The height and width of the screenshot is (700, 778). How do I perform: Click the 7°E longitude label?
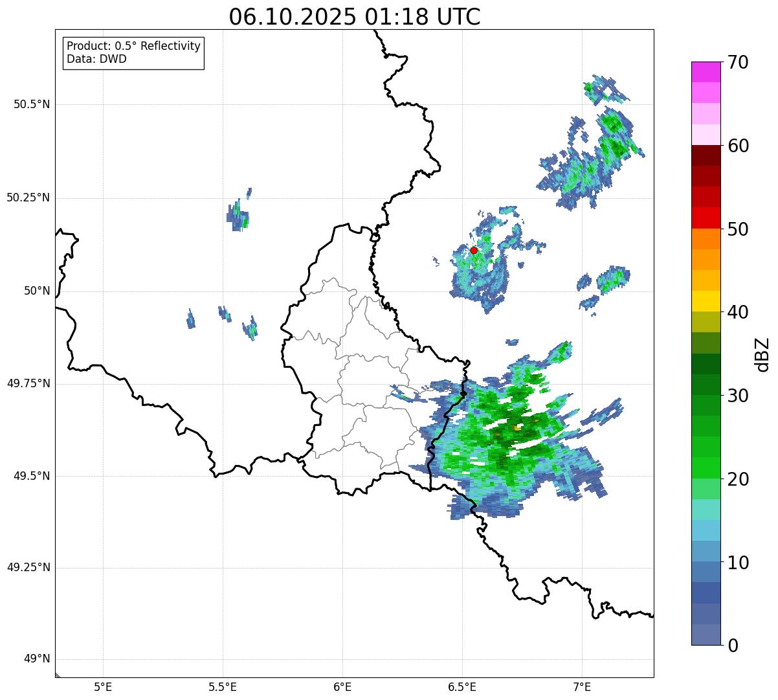(582, 687)
